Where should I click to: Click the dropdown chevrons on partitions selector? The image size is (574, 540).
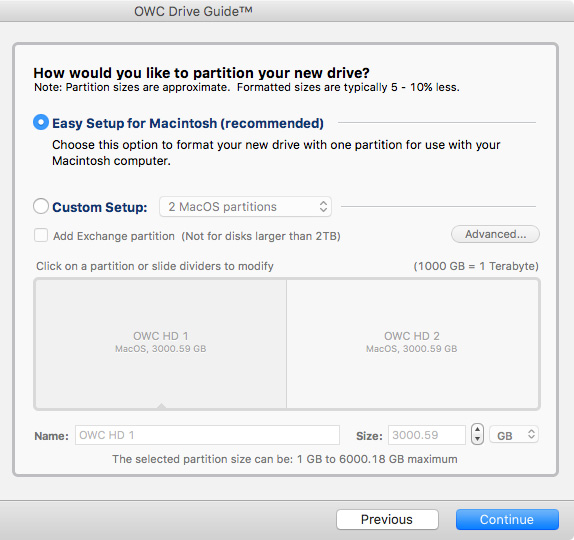(x=323, y=206)
